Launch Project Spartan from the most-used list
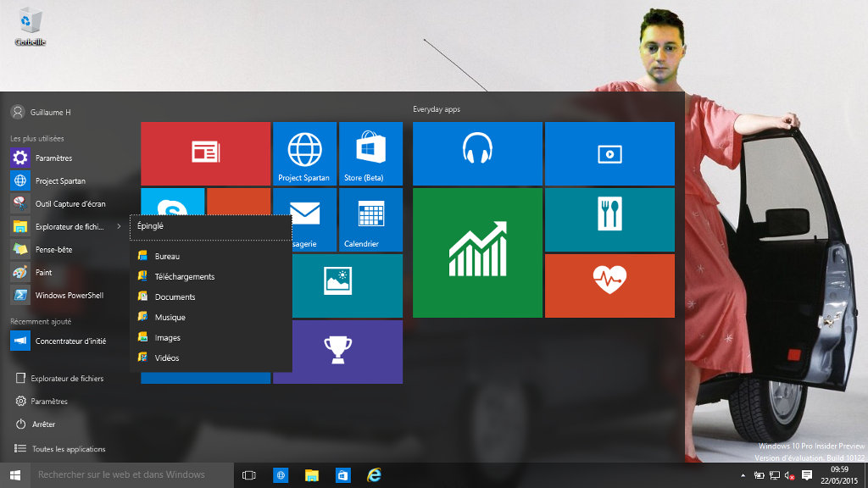868x488 pixels. (65, 181)
